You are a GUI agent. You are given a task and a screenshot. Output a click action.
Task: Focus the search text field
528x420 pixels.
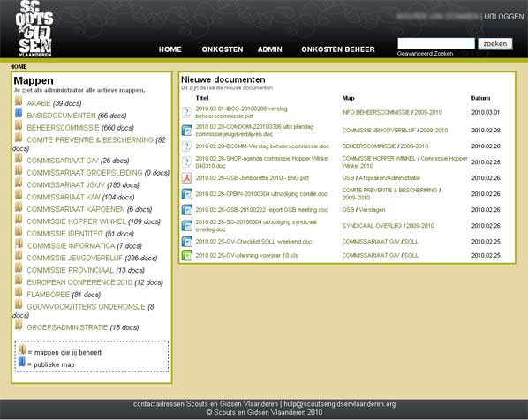[x=436, y=44]
